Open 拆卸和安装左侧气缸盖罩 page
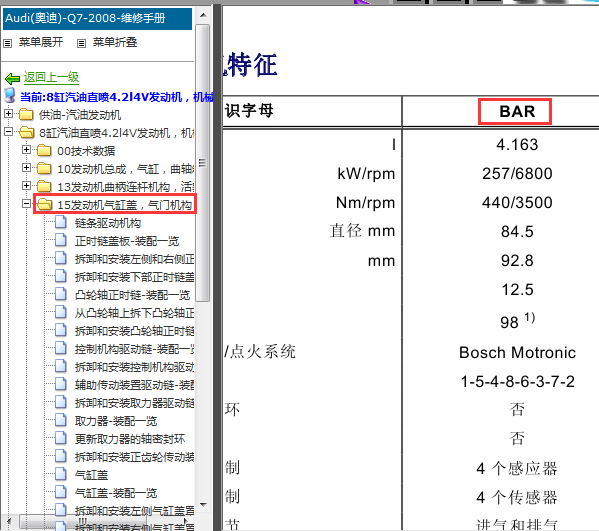The height and width of the screenshot is (531, 599). tap(134, 511)
